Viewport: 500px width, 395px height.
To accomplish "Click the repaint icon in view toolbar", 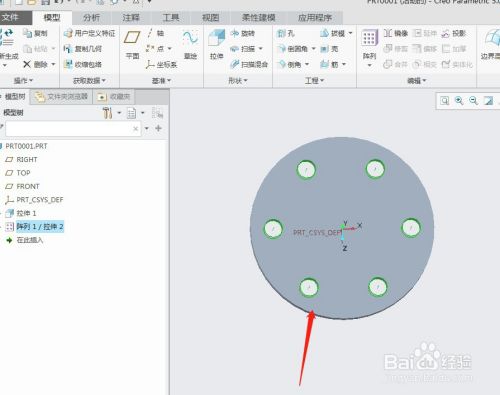I will click(x=488, y=100).
